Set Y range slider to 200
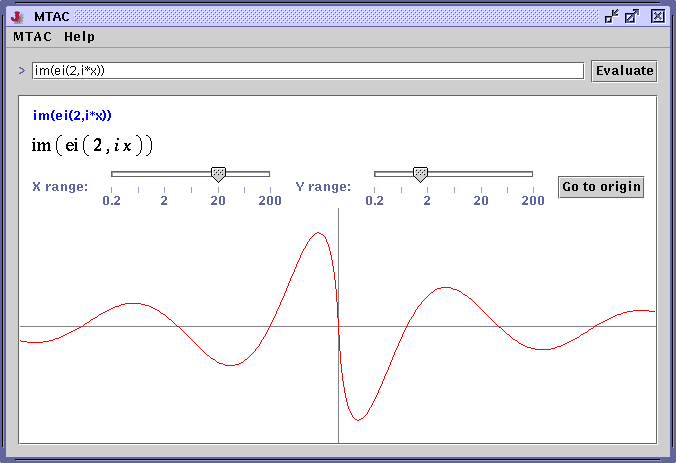The height and width of the screenshot is (463, 676). pos(533,174)
